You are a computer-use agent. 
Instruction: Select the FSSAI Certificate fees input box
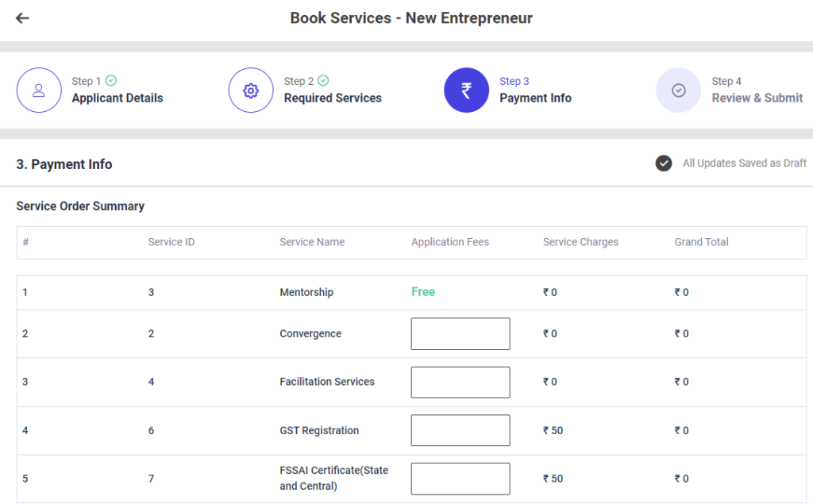tap(460, 479)
